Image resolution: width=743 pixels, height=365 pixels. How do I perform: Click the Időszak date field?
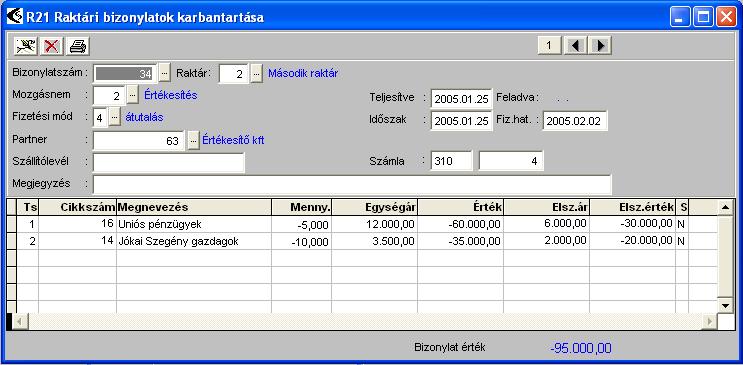point(462,120)
